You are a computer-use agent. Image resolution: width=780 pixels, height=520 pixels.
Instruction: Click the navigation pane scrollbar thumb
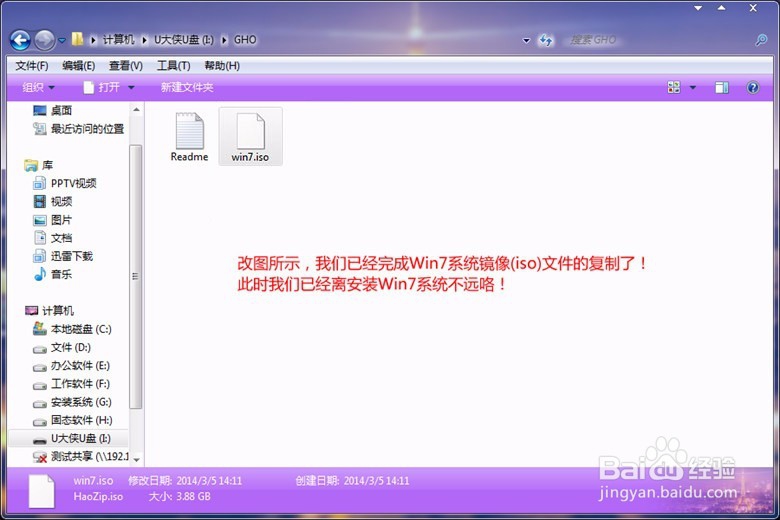coord(135,276)
